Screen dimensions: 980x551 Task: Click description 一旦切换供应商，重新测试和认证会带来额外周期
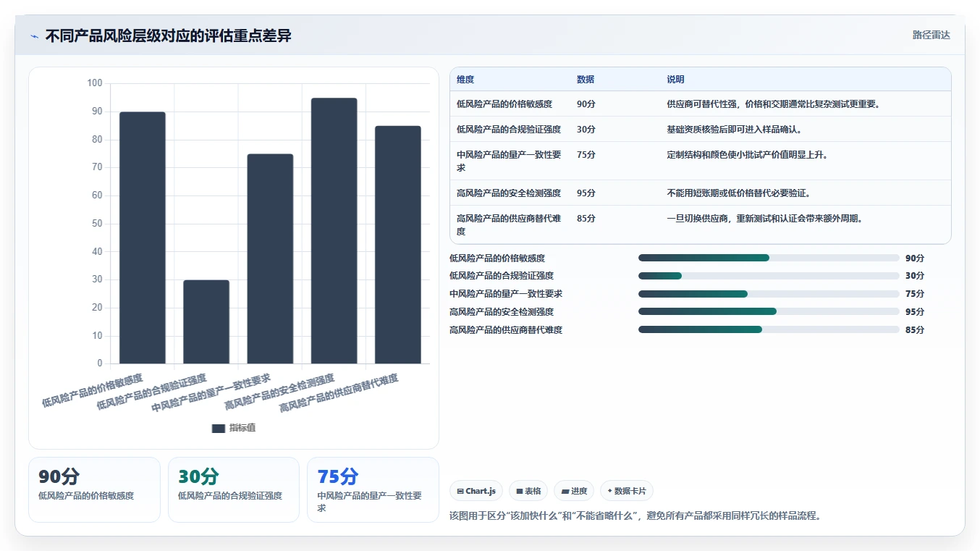pyautogui.click(x=765, y=219)
